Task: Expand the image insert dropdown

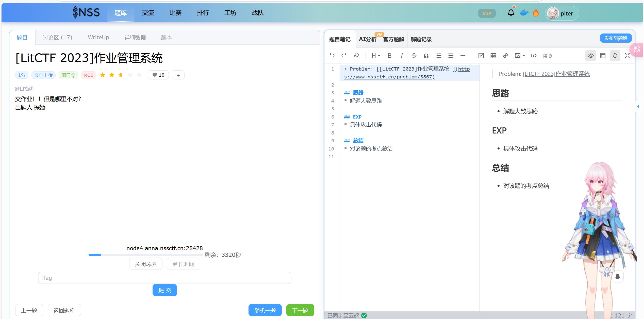Action: pos(520,56)
